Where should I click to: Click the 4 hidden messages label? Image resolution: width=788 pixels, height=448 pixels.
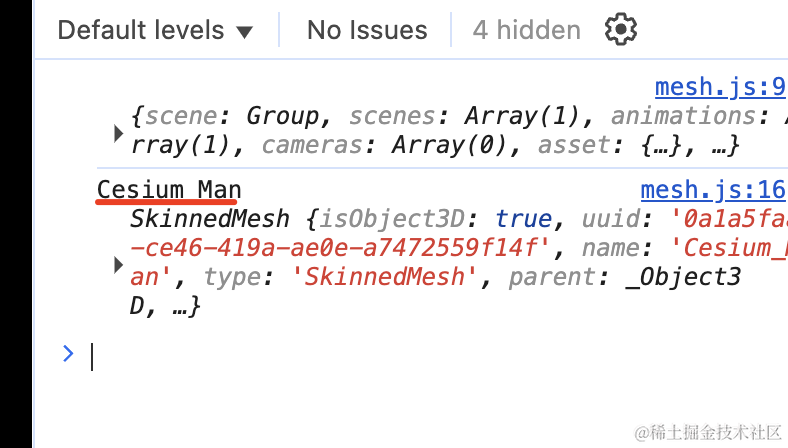point(526,30)
